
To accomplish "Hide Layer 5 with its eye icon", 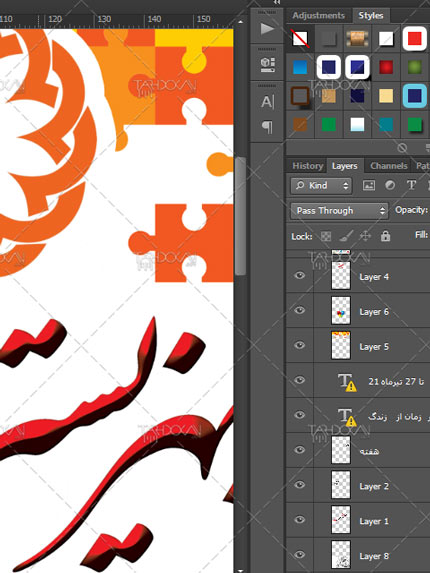I will [300, 345].
